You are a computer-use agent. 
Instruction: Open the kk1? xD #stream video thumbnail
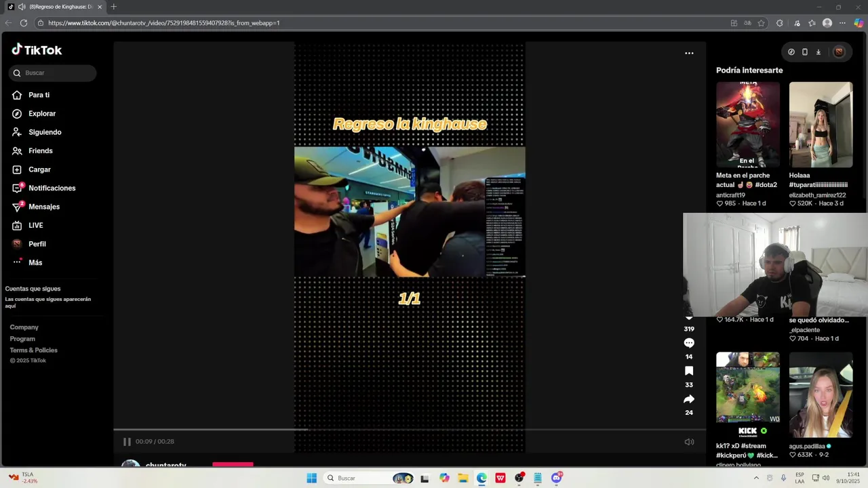(x=748, y=394)
